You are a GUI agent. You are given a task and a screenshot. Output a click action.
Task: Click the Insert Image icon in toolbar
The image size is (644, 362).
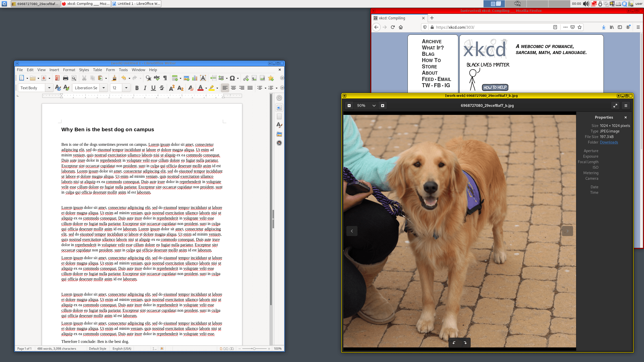point(186,78)
